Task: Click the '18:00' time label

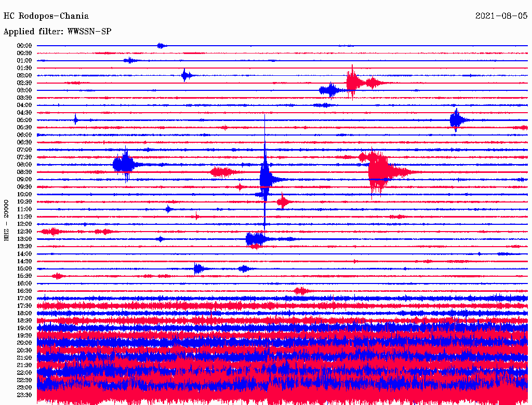Action: [x=24, y=314]
